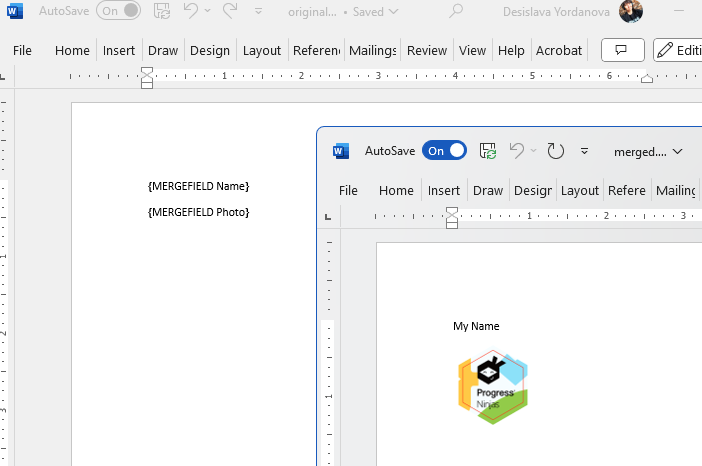Select the Progress Ninja image in document
The width and height of the screenshot is (702, 466).
492,387
